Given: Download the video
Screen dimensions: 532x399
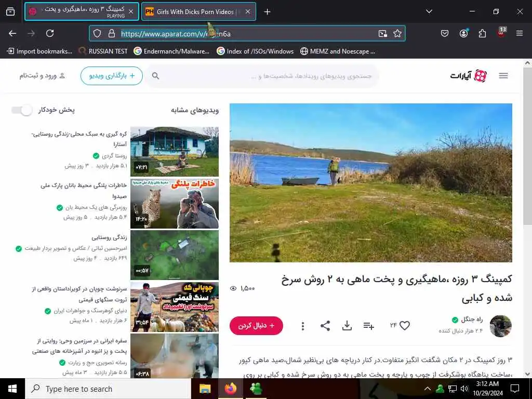Looking at the screenshot, I should pyautogui.click(x=347, y=326).
